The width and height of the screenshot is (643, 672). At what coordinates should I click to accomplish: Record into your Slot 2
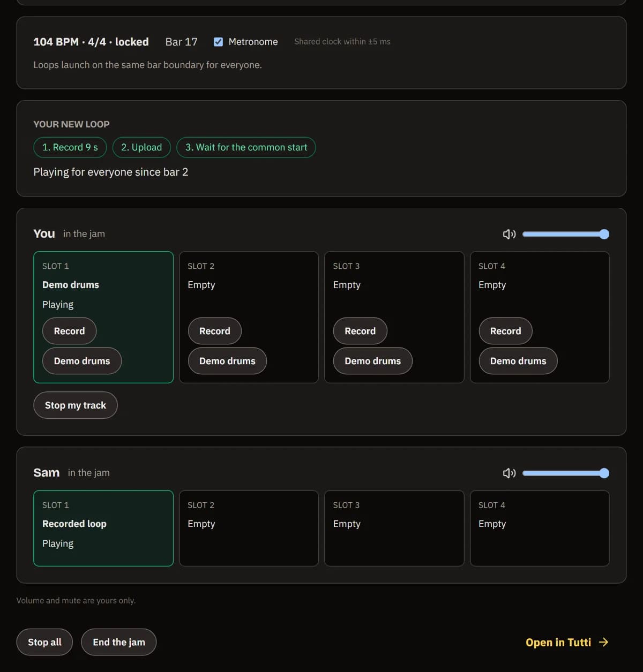[x=214, y=331]
